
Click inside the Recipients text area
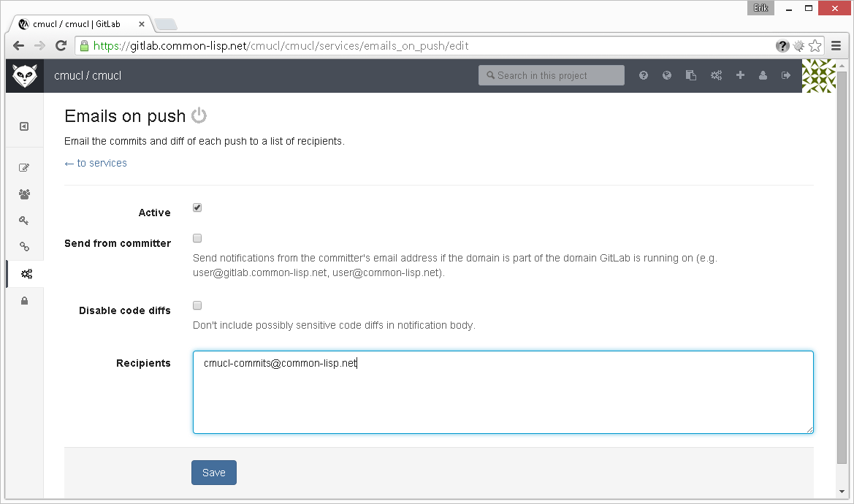point(503,392)
